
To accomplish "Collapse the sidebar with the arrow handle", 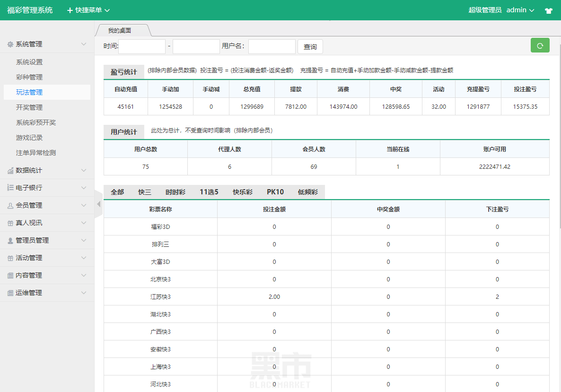I will point(98,204).
